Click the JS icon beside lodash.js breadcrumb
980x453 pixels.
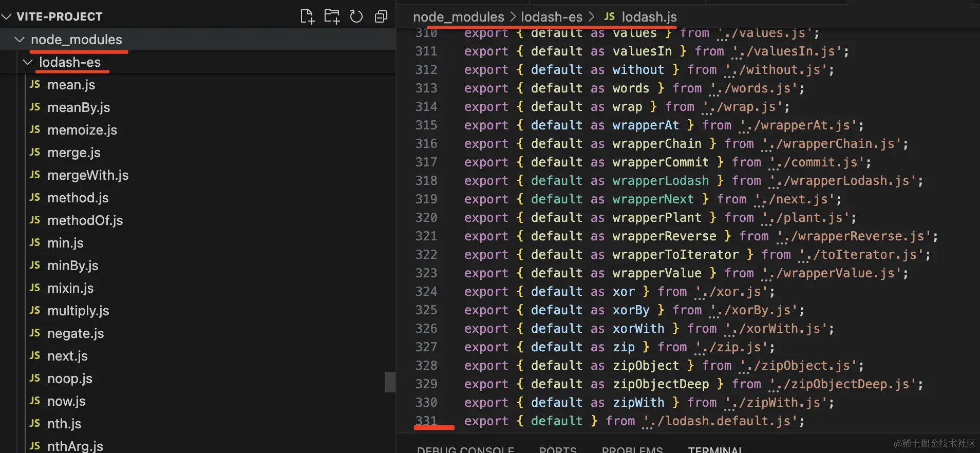click(610, 16)
